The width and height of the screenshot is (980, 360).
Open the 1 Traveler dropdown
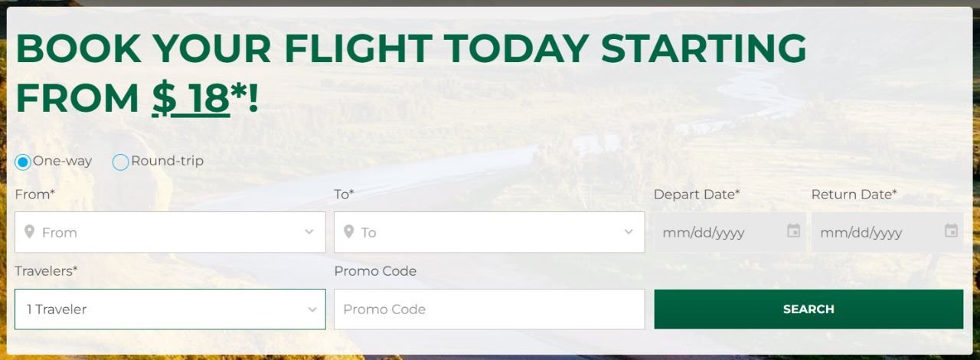(x=170, y=309)
